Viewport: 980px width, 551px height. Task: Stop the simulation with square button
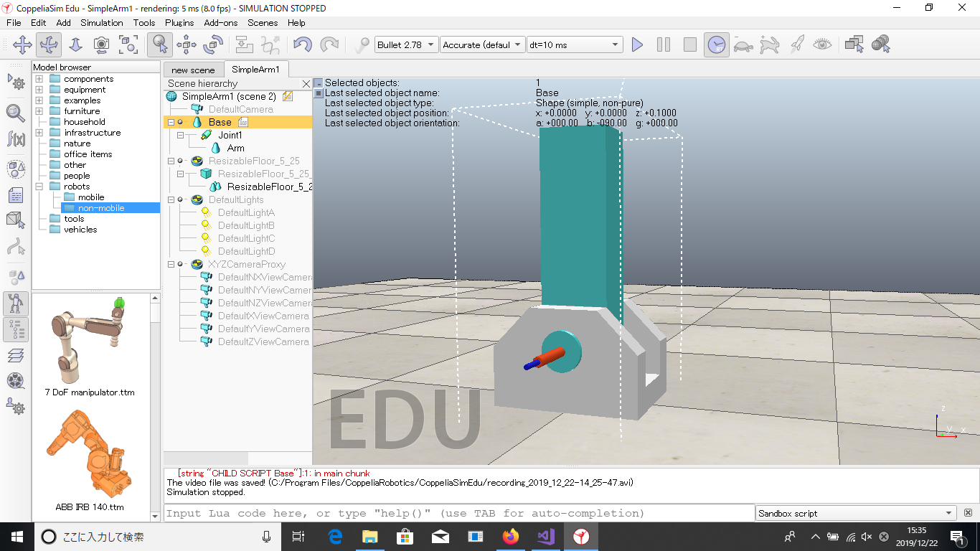[690, 44]
